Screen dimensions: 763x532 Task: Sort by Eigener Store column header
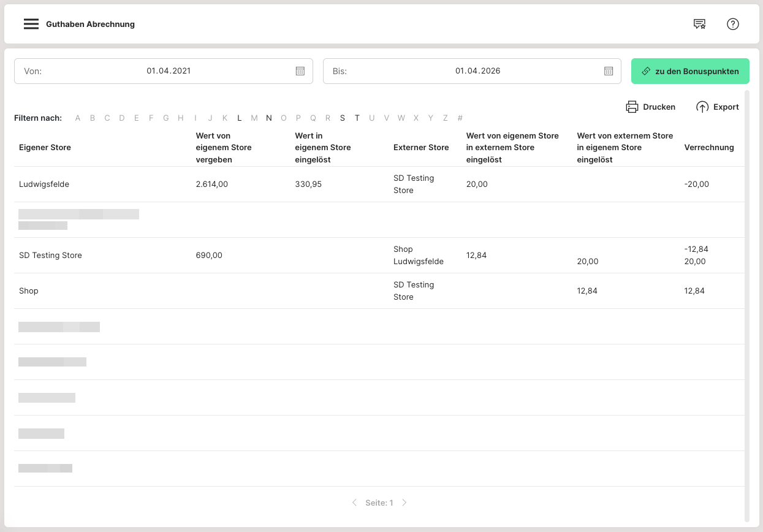point(45,148)
